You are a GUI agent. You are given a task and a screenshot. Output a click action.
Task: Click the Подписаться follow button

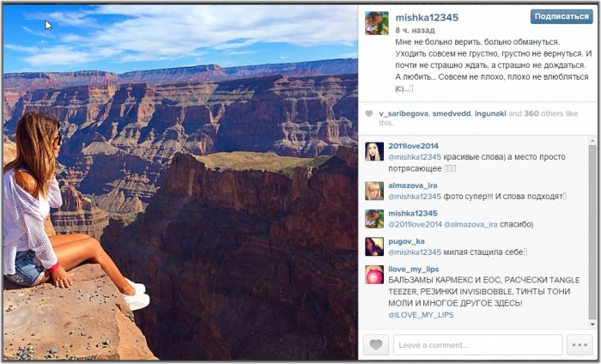[562, 16]
